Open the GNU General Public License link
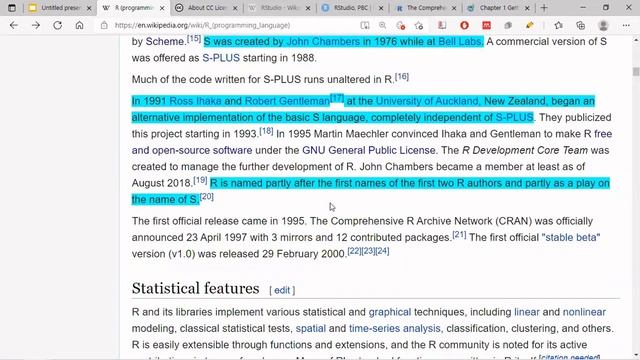The height and width of the screenshot is (360, 640). [369, 150]
